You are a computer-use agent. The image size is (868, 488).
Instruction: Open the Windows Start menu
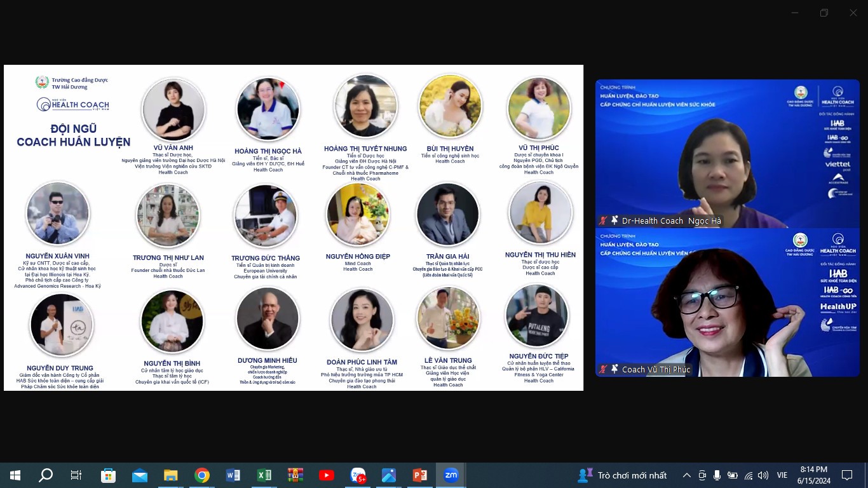tap(15, 475)
